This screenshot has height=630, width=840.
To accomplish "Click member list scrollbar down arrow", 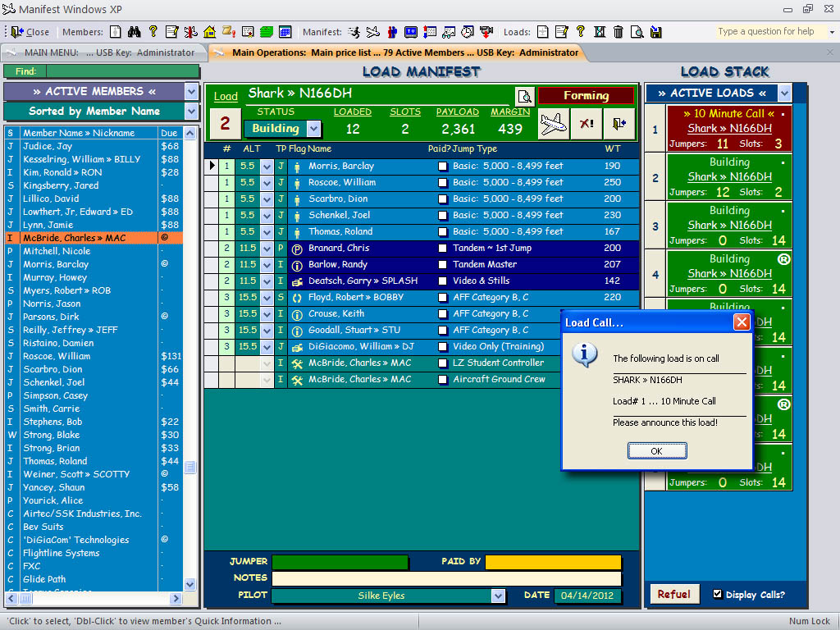I will (x=190, y=584).
